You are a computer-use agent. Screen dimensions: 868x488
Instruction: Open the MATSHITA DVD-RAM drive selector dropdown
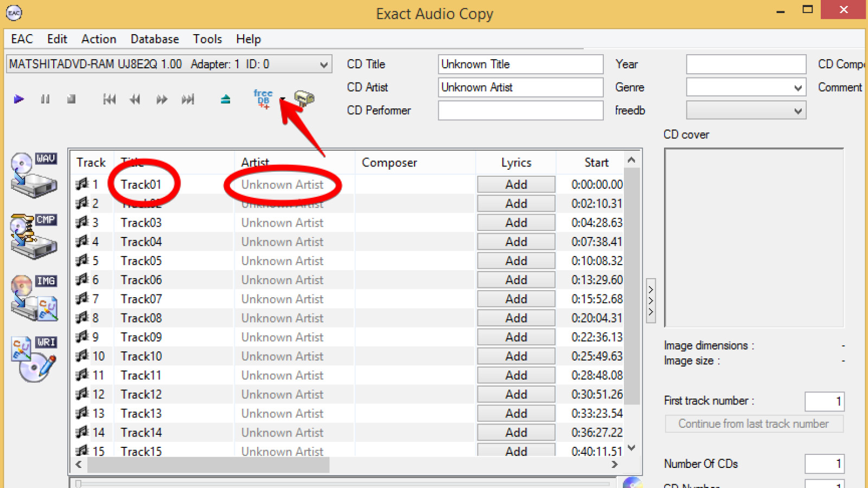point(169,64)
